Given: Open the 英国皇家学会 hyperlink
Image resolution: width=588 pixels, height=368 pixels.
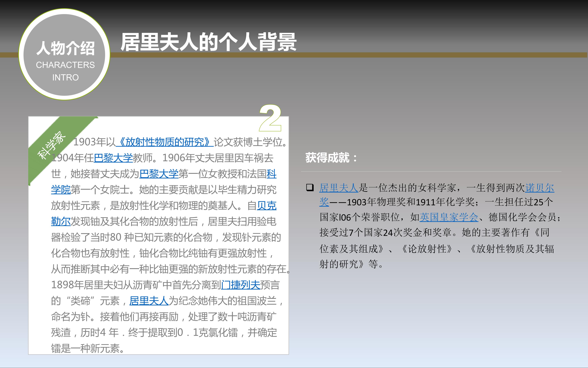Looking at the screenshot, I should click(449, 217).
